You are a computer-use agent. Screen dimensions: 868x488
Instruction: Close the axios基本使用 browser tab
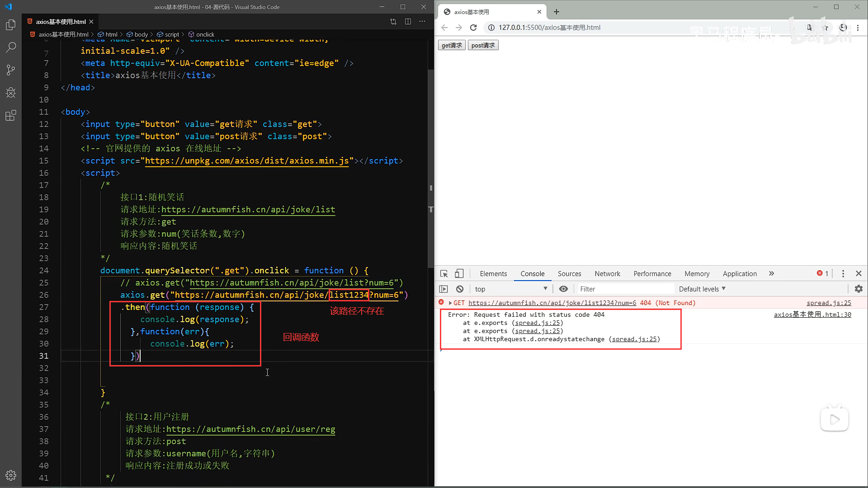coord(539,12)
